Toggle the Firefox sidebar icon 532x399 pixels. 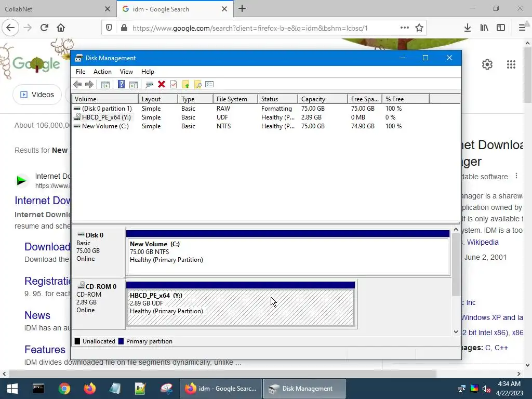(501, 28)
